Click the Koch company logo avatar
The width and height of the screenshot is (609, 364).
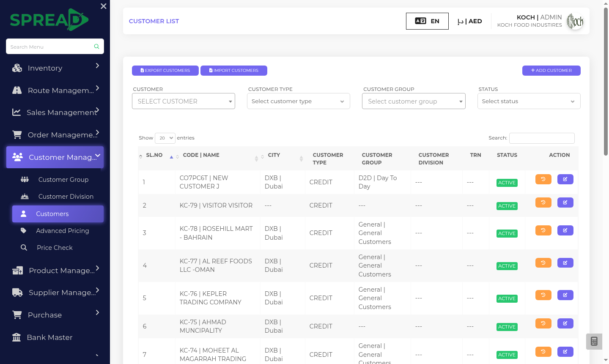pyautogui.click(x=575, y=21)
